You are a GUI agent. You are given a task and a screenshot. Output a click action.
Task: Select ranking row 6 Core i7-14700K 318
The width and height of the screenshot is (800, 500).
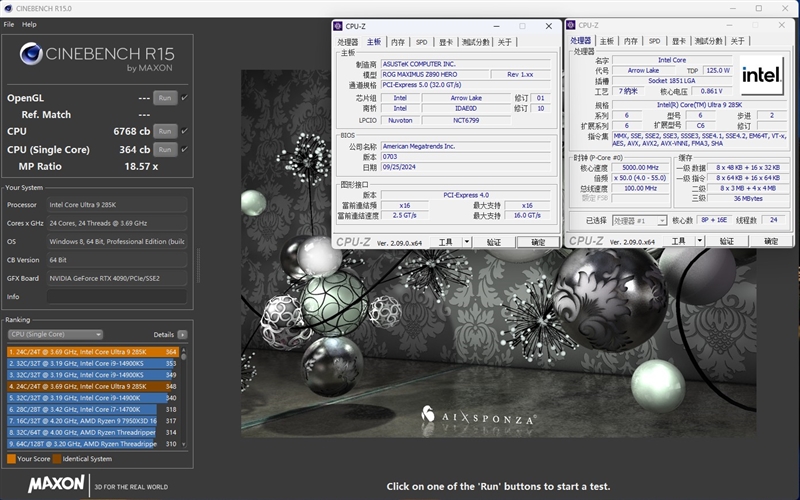pyautogui.click(x=93, y=409)
